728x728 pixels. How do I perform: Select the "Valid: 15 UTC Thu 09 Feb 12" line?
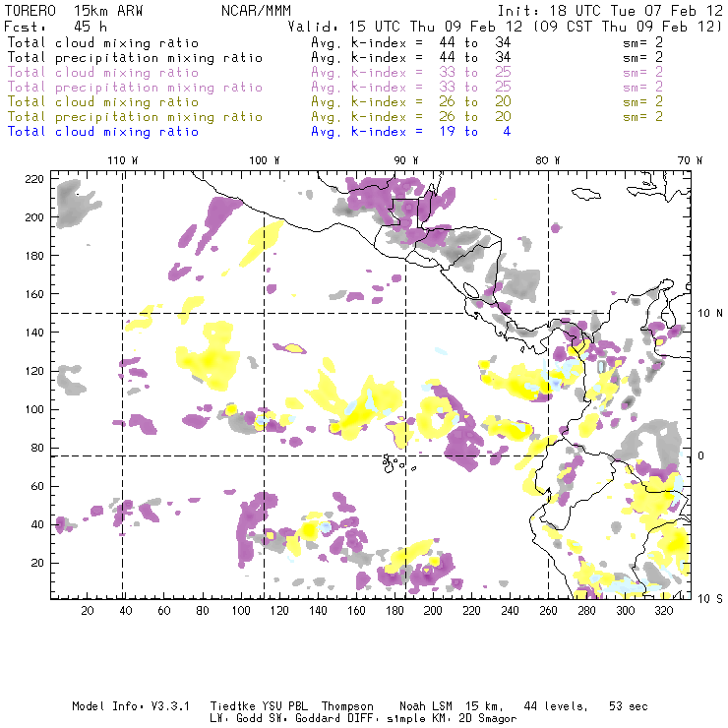(405, 27)
